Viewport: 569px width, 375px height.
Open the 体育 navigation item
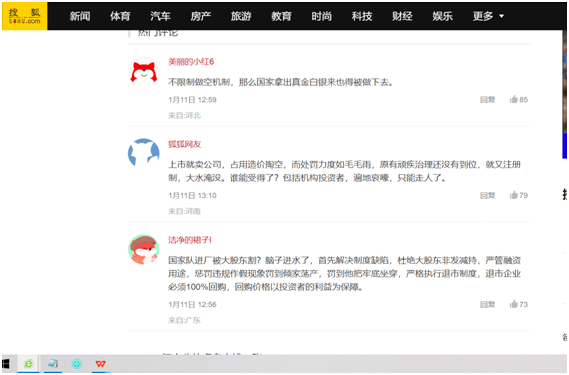point(120,16)
